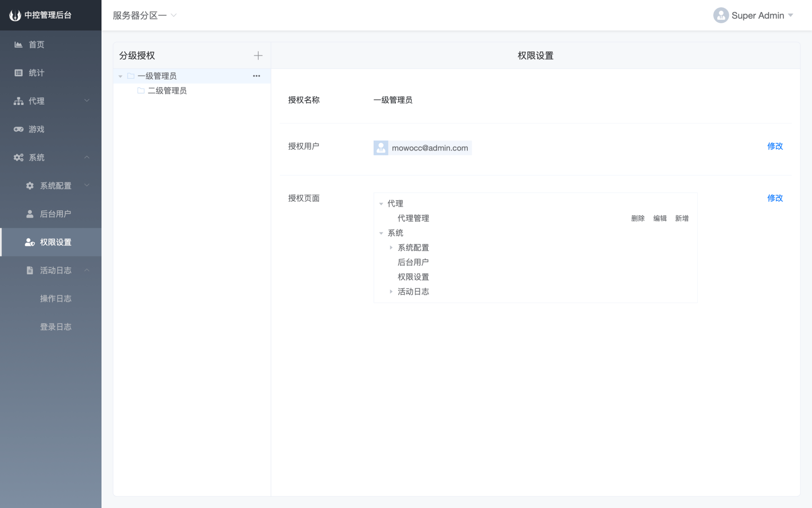
Task: Open the 首页 chart icon
Action: click(x=18, y=45)
